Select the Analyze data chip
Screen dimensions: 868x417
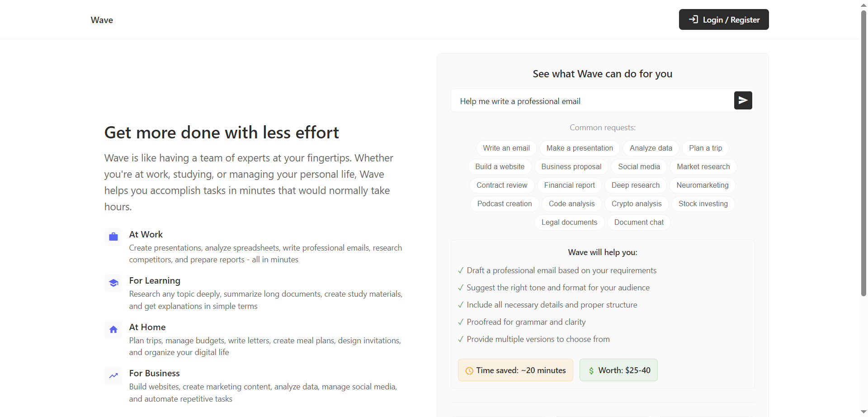(651, 148)
